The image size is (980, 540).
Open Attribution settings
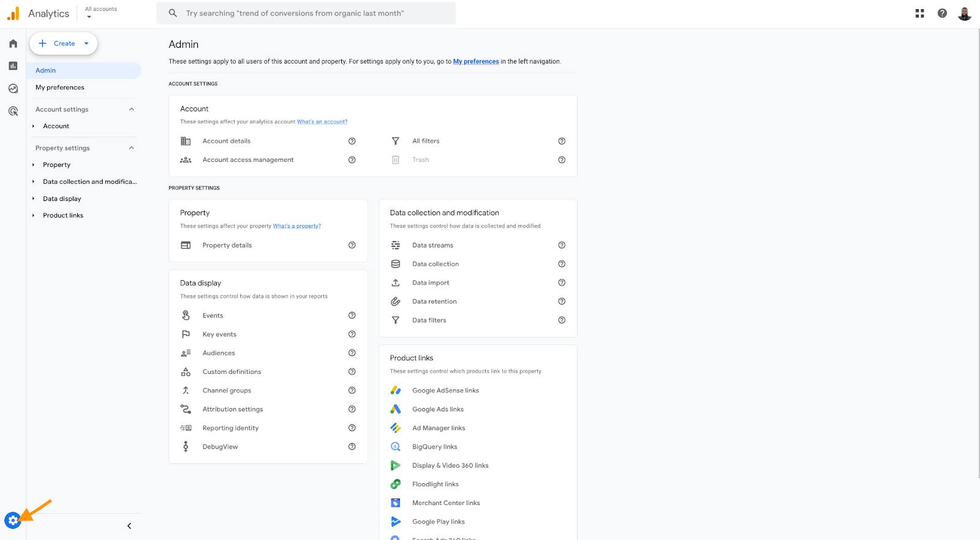click(233, 409)
